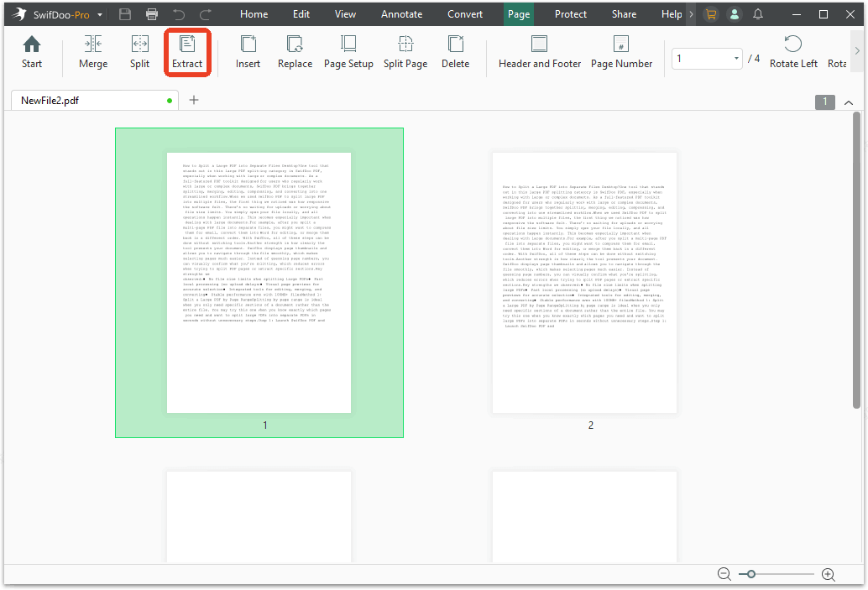Open a new file tab with plus button
This screenshot has height=590, width=868.
click(x=194, y=100)
